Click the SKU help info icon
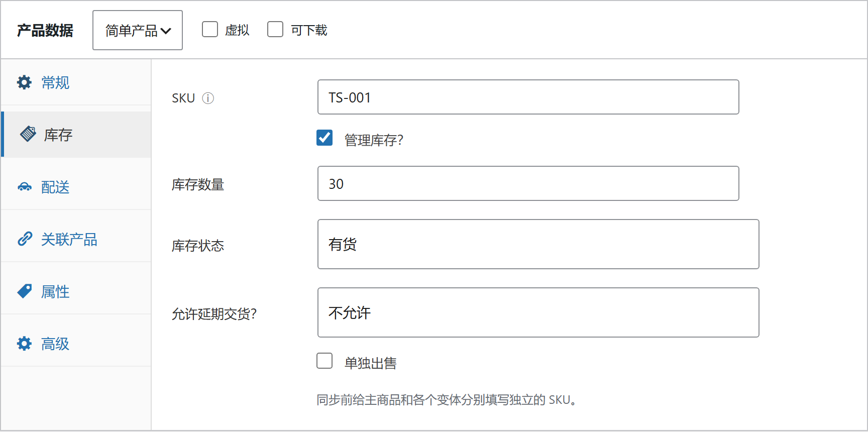The image size is (868, 432). point(208,98)
